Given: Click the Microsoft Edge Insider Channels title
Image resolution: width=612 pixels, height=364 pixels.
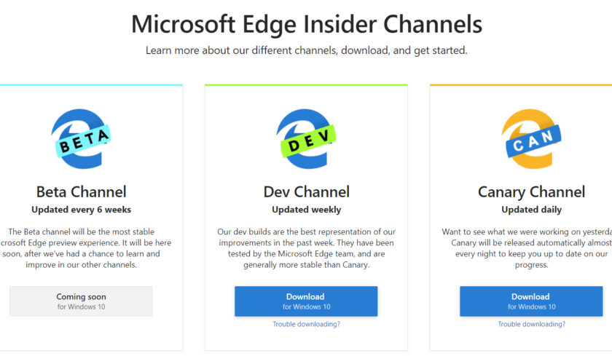Looking at the screenshot, I should pyautogui.click(x=306, y=25).
